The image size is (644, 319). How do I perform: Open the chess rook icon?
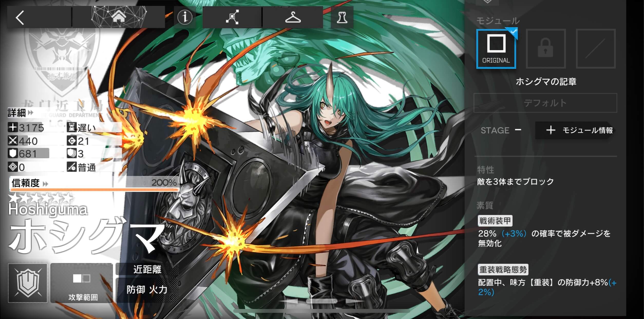click(342, 17)
